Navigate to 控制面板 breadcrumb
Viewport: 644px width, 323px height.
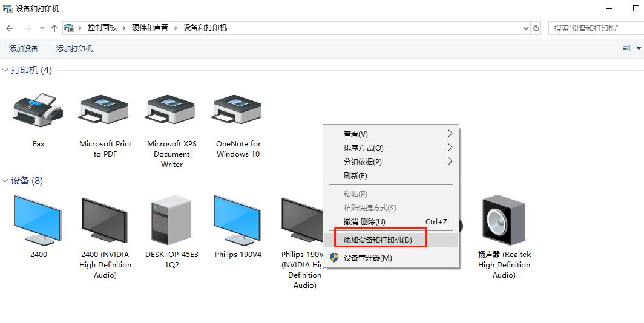coord(102,28)
